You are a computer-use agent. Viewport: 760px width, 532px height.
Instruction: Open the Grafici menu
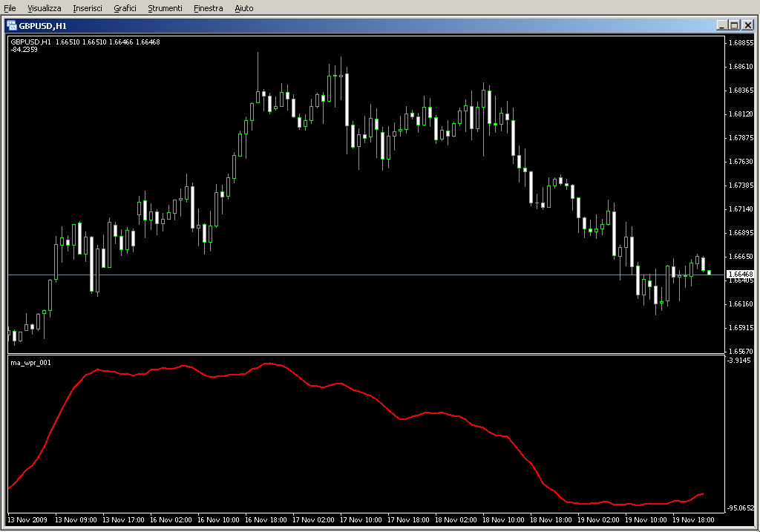click(x=125, y=8)
